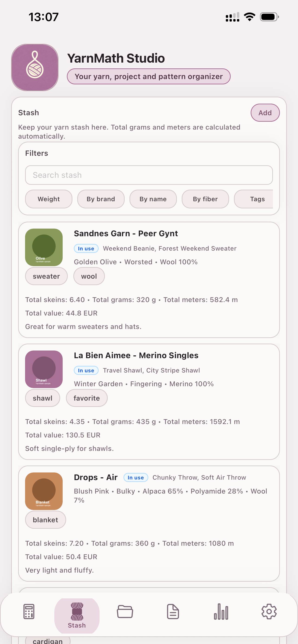Toggle the 'In use' badge on Merino Singles

(86, 370)
